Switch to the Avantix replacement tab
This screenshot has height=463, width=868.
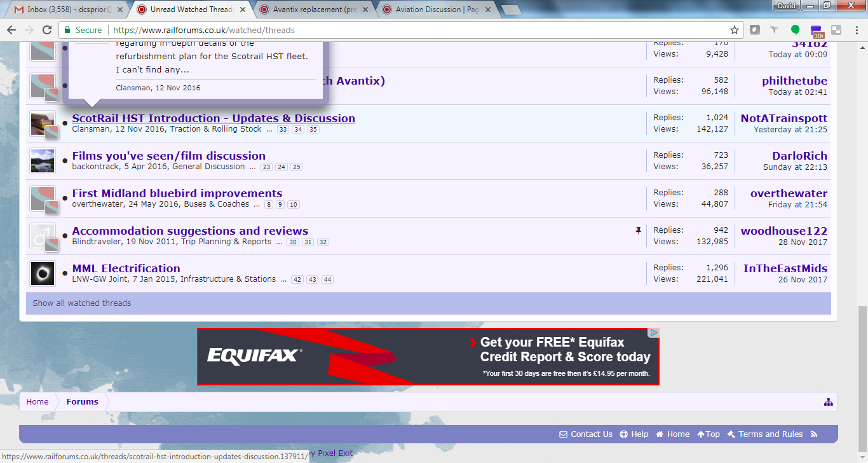click(315, 10)
